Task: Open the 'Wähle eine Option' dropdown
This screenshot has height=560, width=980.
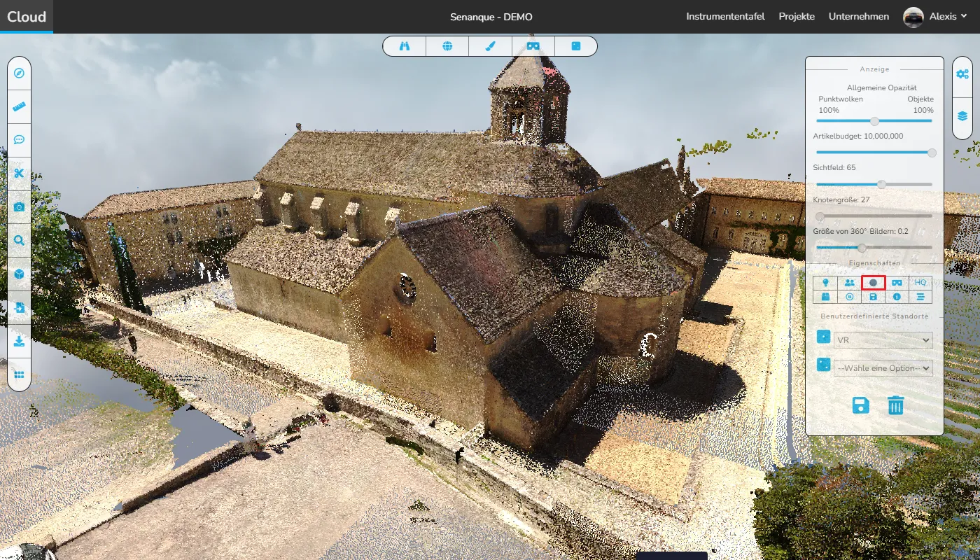Action: point(883,367)
